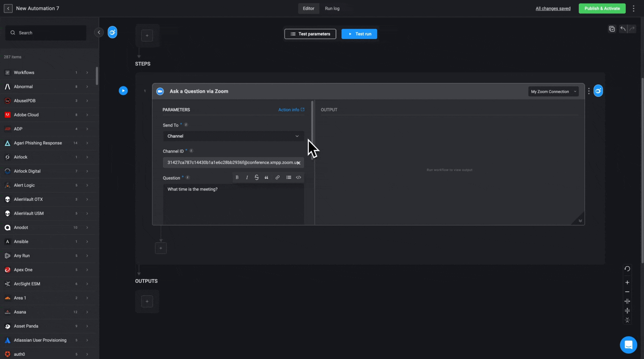Click the sidebar Search field
This screenshot has width=644, height=359.
(x=46, y=33)
